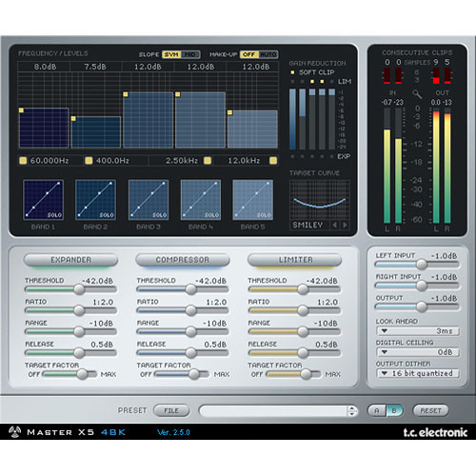Solo Band 5
The width and height of the screenshot is (476, 476).
pos(264,215)
